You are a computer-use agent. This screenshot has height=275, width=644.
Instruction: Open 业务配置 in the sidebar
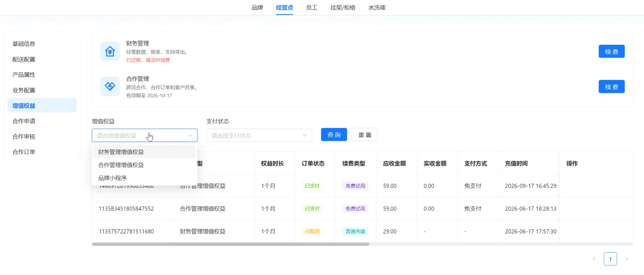tap(42, 90)
